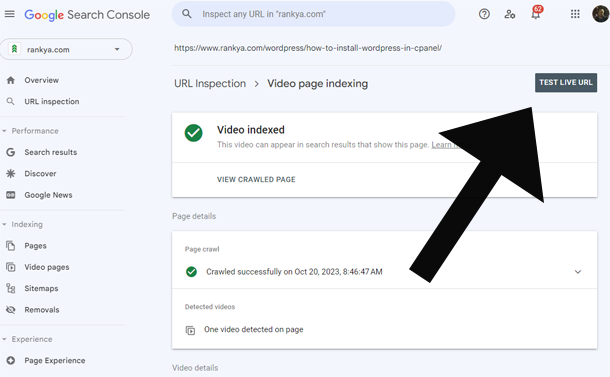Expand the Page crawl details chevron
Viewport: 610px width, 377px height.
(x=578, y=272)
